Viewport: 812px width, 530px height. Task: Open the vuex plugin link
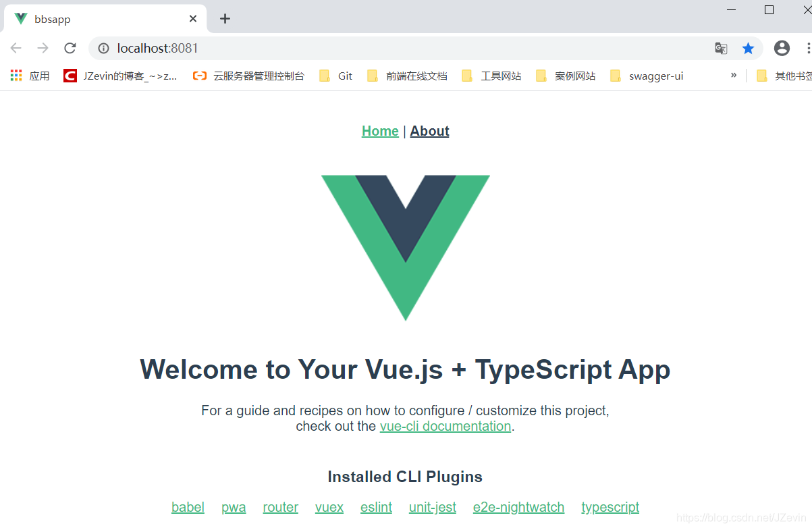pyautogui.click(x=329, y=507)
